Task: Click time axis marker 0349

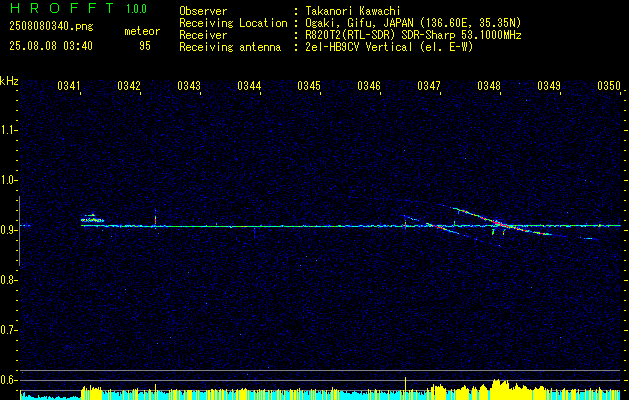Action: click(x=549, y=85)
